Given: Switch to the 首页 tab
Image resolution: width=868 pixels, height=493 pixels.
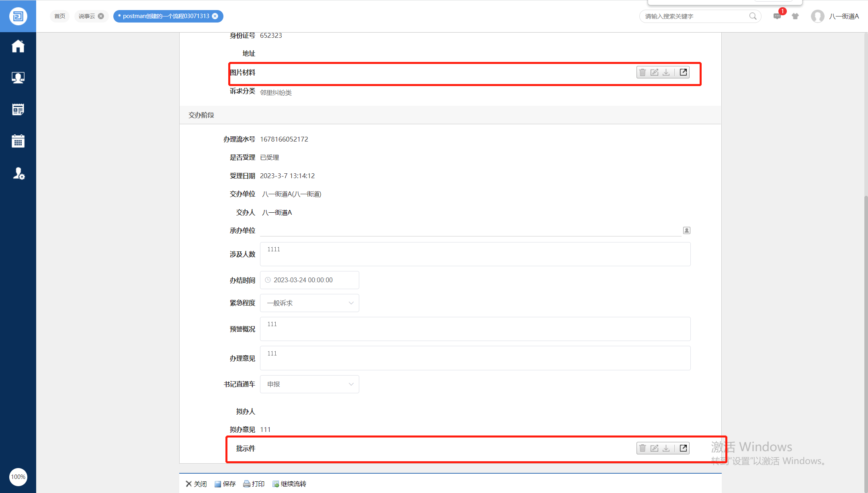Looking at the screenshot, I should coord(59,16).
